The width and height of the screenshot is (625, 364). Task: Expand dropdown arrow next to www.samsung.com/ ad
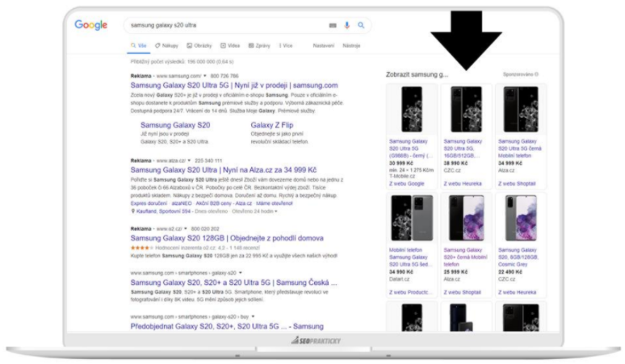[205, 76]
